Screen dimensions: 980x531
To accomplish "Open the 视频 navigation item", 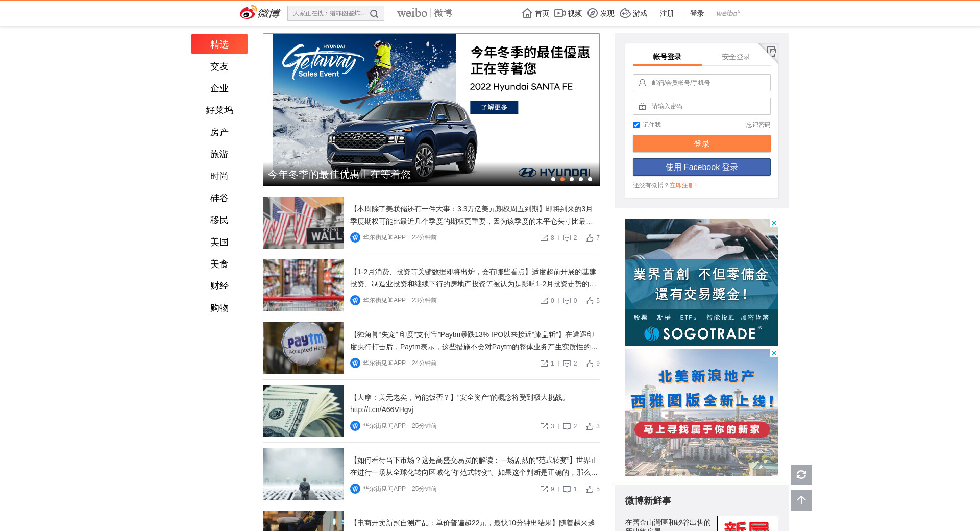I will [x=568, y=13].
